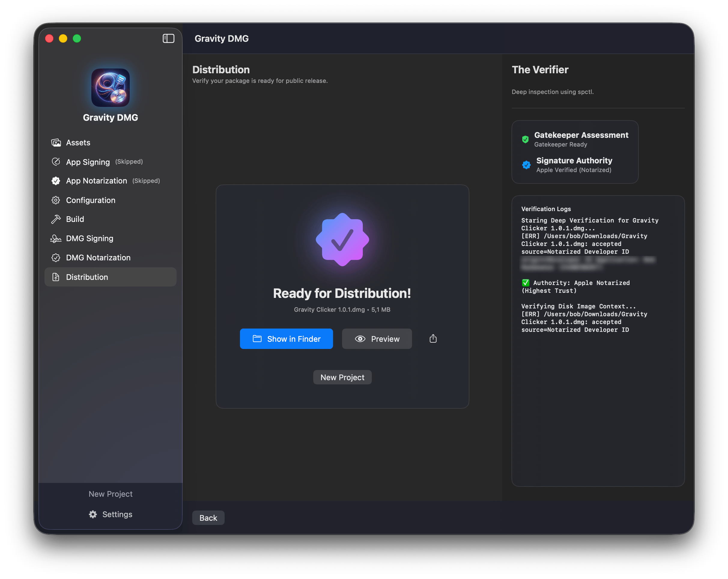This screenshot has width=728, height=579.
Task: Click the DMG Signing signature icon
Action: tap(56, 239)
